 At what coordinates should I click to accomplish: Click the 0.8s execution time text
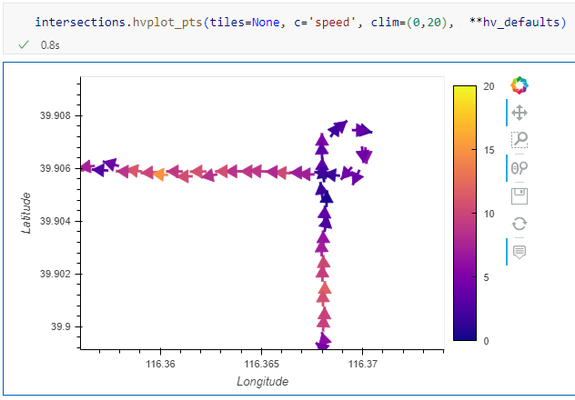coord(50,45)
